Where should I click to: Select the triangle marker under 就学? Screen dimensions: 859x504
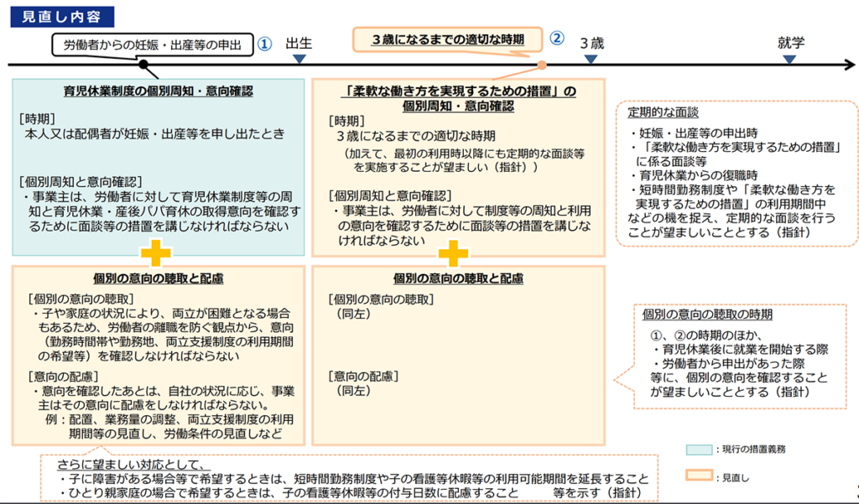(x=790, y=59)
